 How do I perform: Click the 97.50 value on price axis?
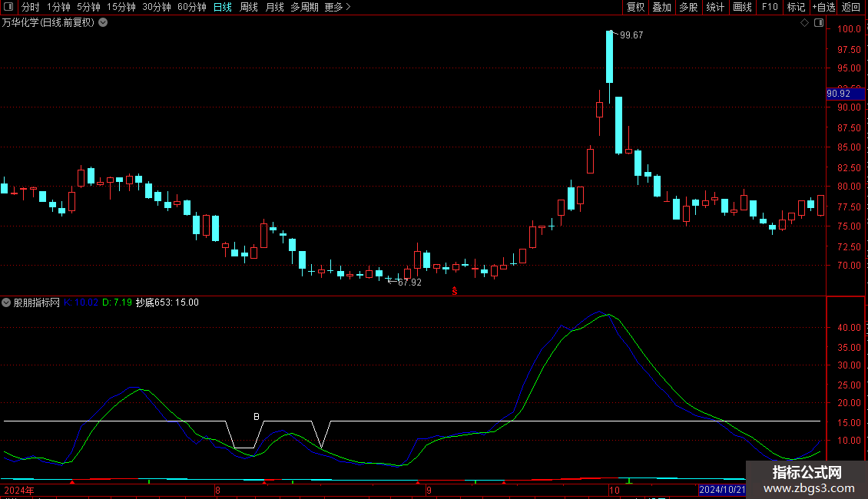tap(849, 50)
